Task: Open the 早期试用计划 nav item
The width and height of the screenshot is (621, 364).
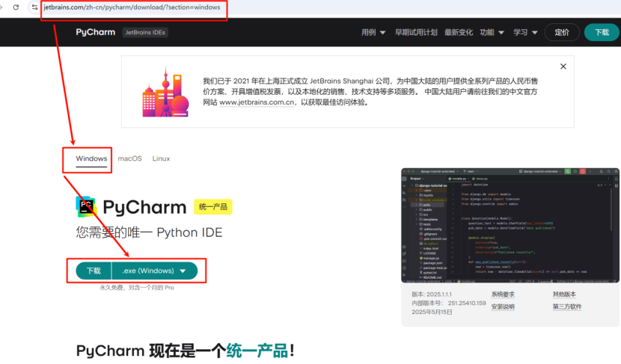Action: [x=416, y=32]
